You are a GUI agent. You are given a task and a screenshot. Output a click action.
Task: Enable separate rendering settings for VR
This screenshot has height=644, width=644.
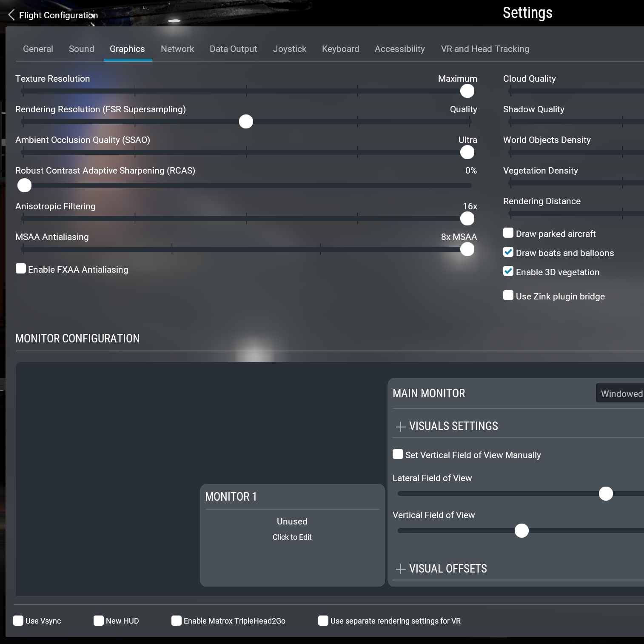pyautogui.click(x=323, y=621)
